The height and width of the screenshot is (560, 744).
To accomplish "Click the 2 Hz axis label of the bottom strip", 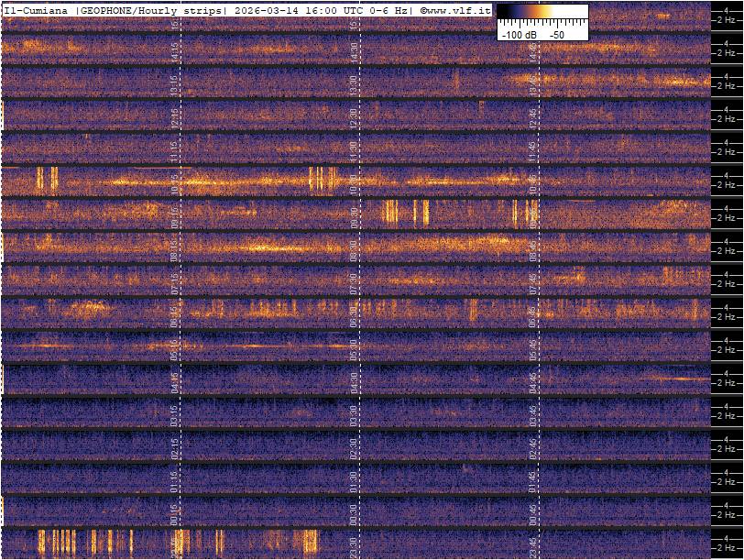I will pyautogui.click(x=727, y=548).
